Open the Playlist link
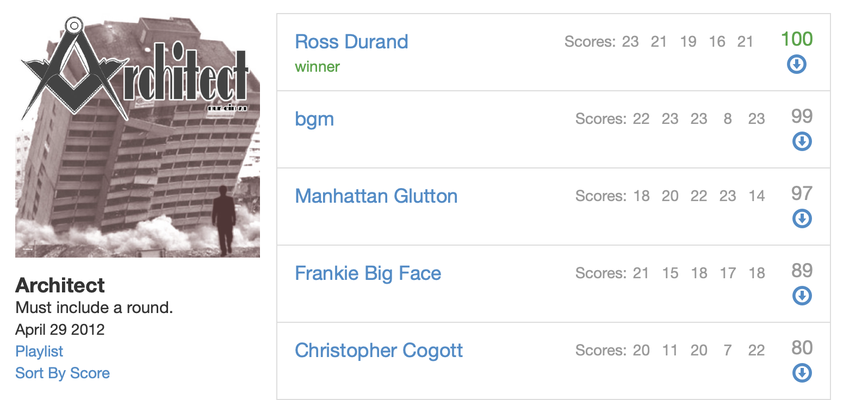 pos(39,352)
